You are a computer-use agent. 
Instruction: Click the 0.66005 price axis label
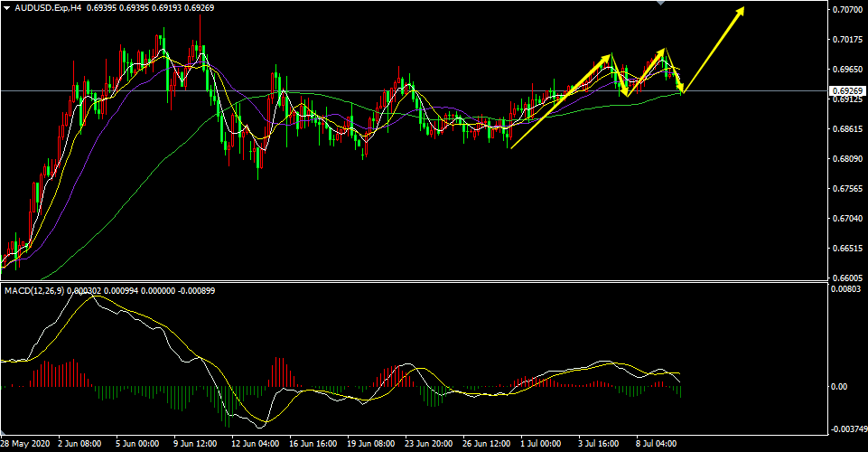pos(847,278)
